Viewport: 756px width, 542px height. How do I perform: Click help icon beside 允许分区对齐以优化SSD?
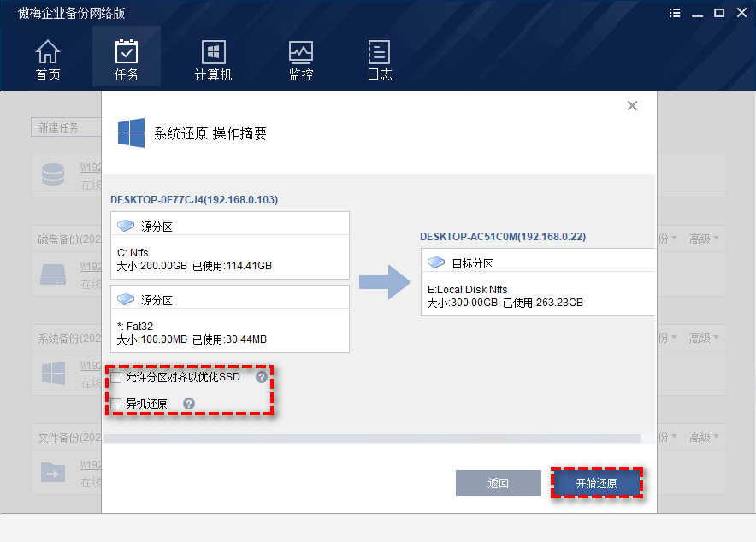tap(262, 377)
